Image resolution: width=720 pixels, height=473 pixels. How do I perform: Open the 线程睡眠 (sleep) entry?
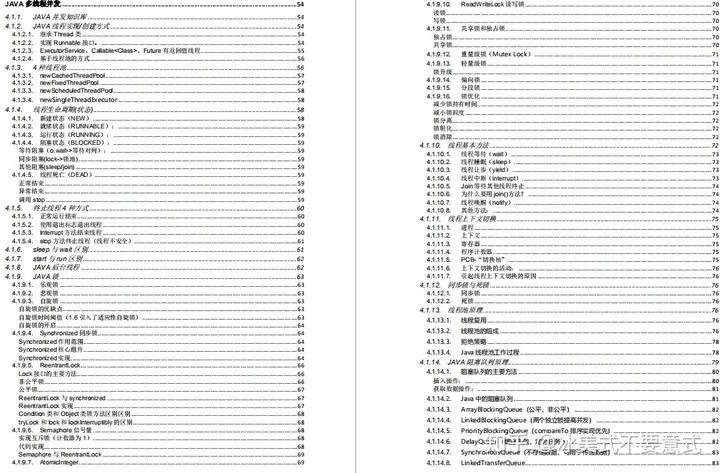click(x=573, y=162)
